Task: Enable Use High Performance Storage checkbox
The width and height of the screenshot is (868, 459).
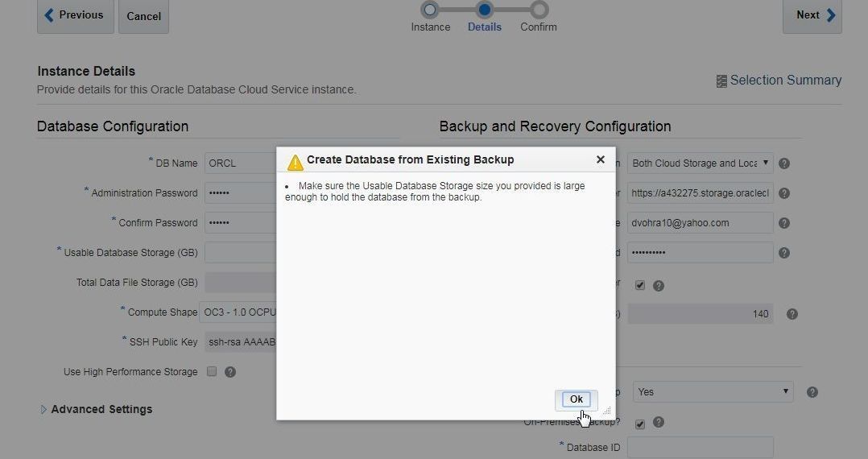Action: 212,371
